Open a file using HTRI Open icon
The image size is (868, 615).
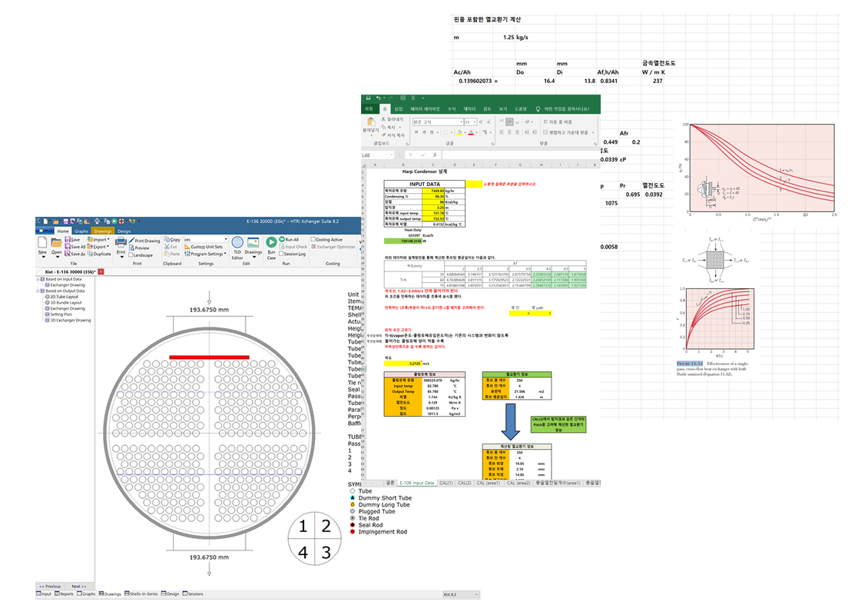point(56,242)
